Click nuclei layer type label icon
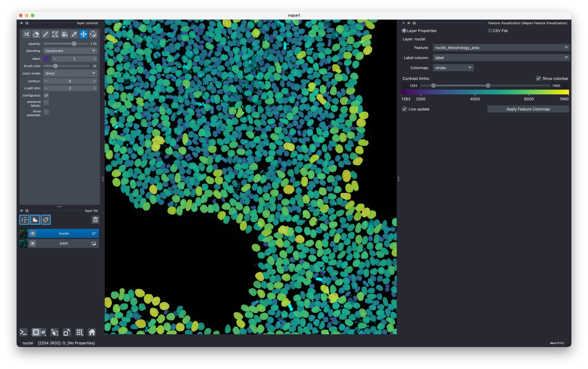This screenshot has height=369, width=588. click(94, 233)
